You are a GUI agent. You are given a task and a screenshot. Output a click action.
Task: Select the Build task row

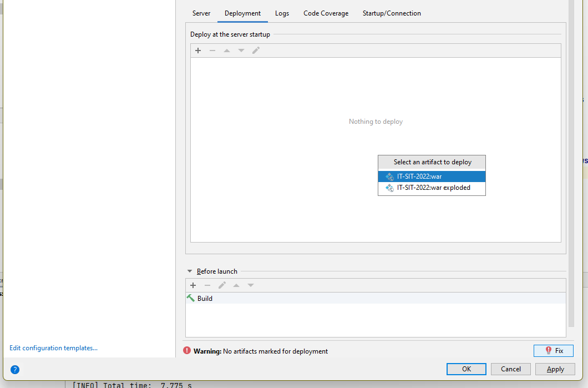point(376,298)
